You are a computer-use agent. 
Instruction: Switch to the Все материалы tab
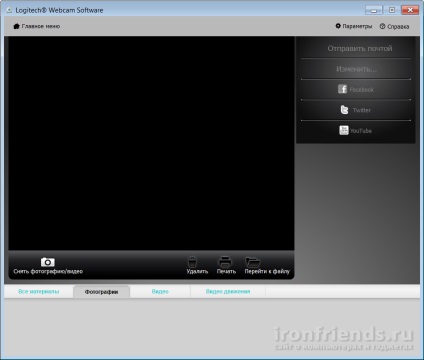39,292
